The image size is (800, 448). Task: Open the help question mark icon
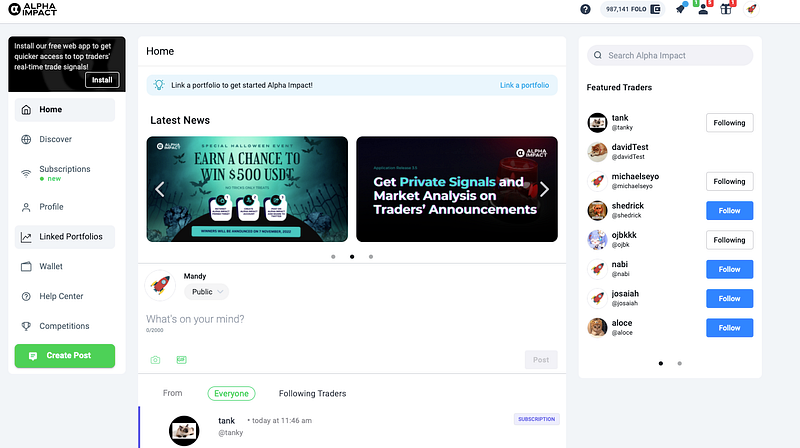pyautogui.click(x=585, y=9)
